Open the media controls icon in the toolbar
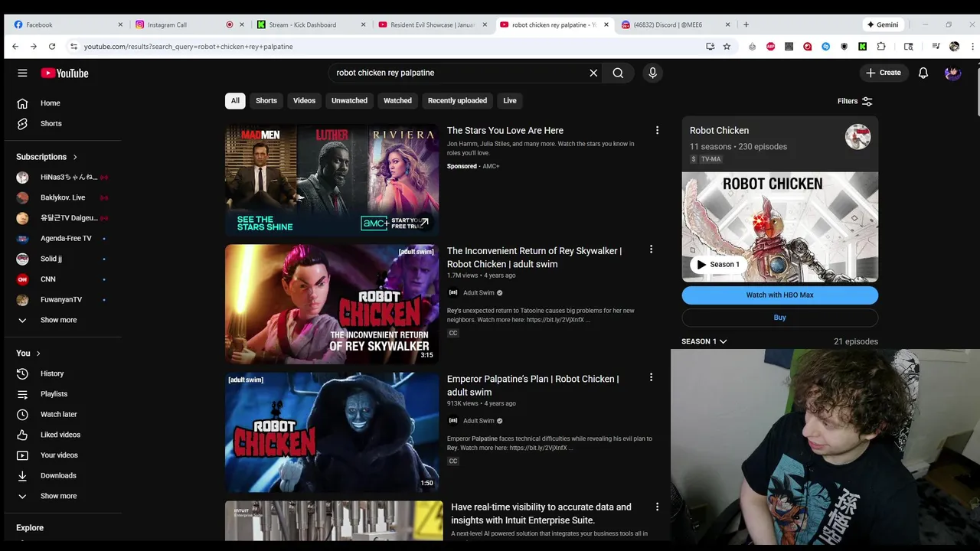Screen dimensions: 980x551 coord(936,47)
